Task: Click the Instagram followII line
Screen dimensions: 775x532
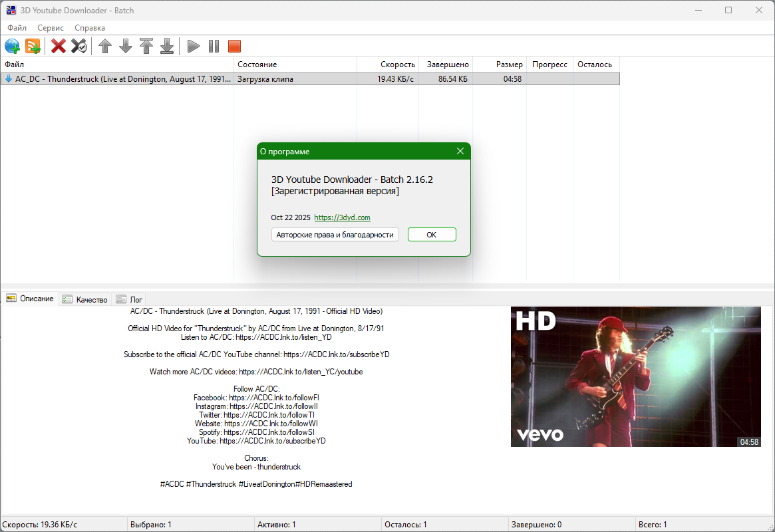Action: coord(256,406)
